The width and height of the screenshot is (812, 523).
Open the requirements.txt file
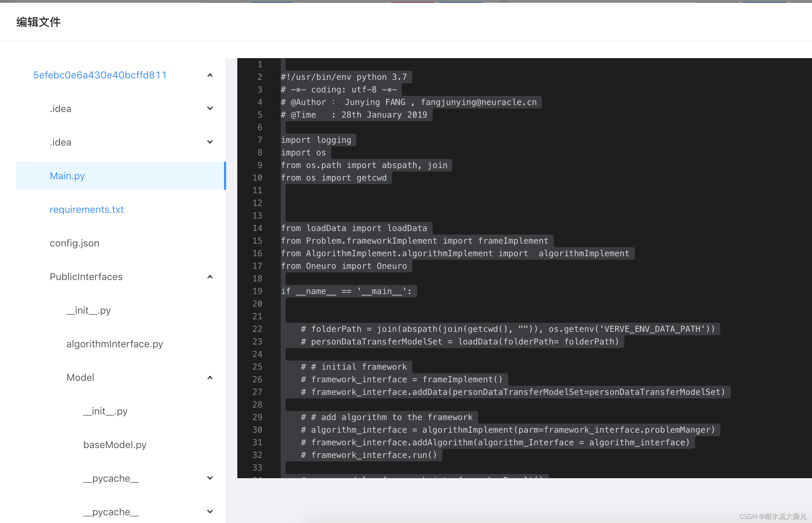(x=86, y=209)
